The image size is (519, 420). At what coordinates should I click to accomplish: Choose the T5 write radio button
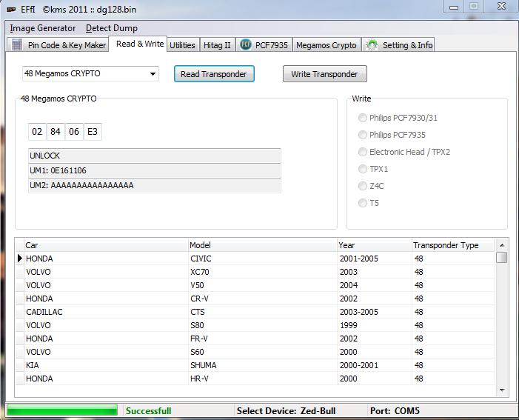coord(362,203)
